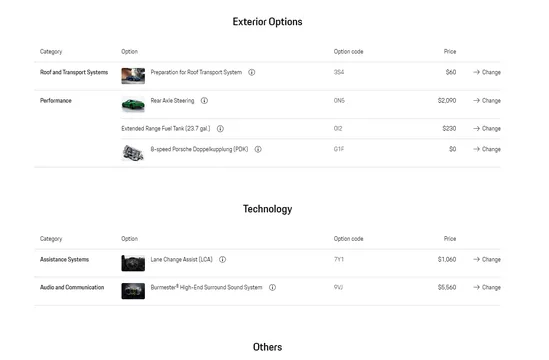
Task: Change the Rear Axle Steering option
Action: 487,101
